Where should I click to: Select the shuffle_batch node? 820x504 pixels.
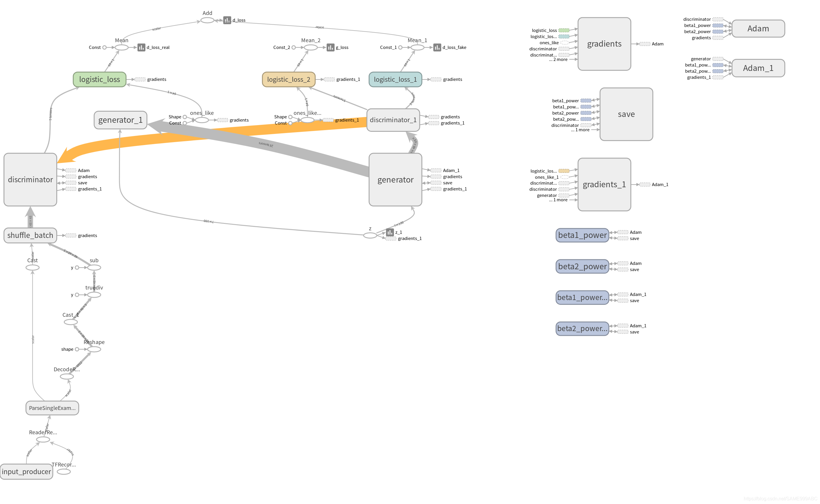pyautogui.click(x=31, y=235)
